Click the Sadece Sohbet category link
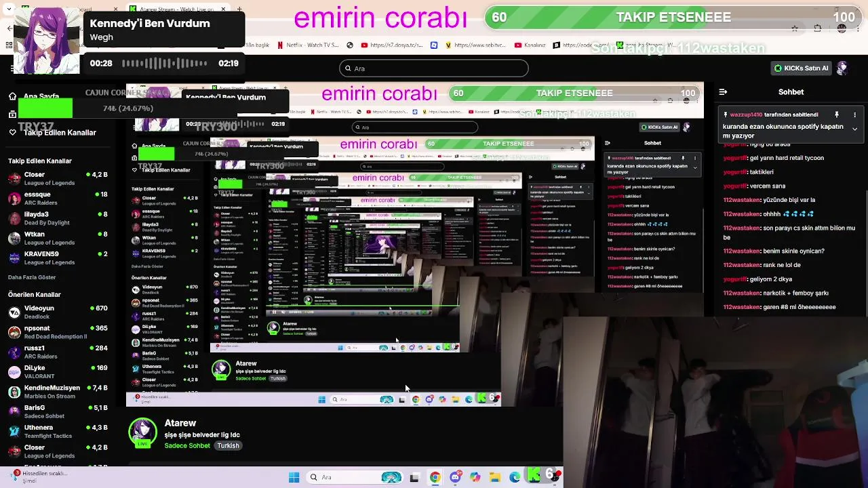868x488 pixels. pos(187,446)
